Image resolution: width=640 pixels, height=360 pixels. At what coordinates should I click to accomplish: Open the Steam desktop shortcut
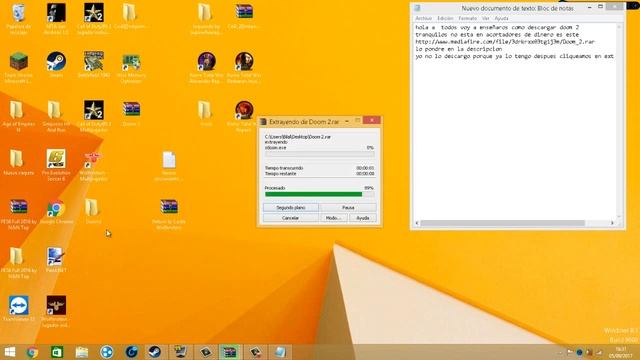click(x=56, y=62)
